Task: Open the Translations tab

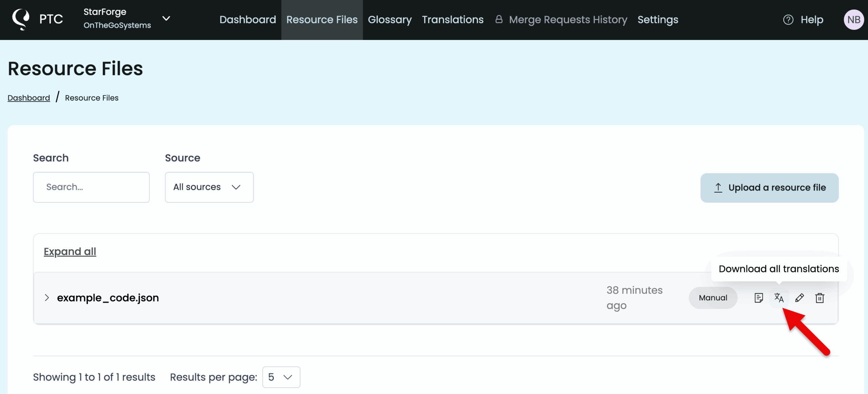Action: 452,20
